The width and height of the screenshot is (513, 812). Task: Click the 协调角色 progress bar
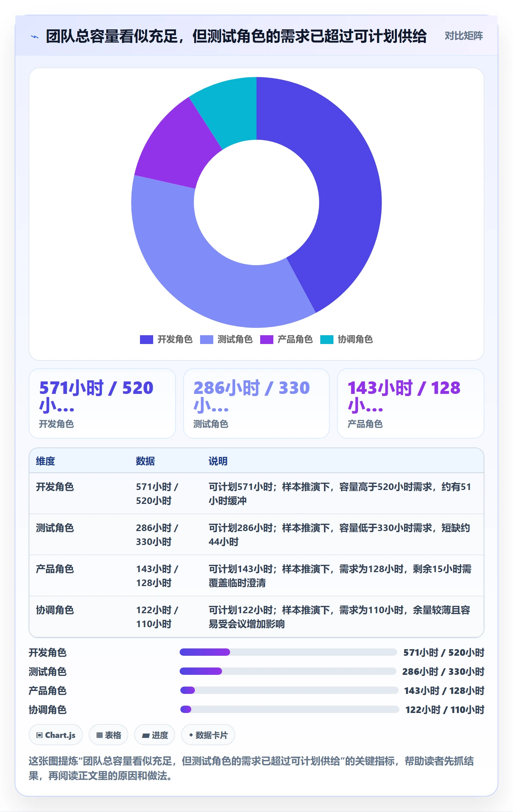pyautogui.click(x=289, y=709)
